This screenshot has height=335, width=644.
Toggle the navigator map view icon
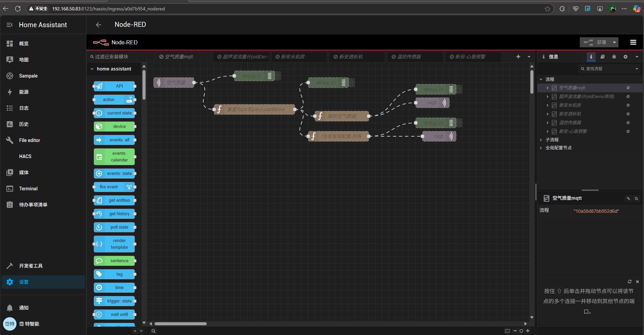(507, 331)
